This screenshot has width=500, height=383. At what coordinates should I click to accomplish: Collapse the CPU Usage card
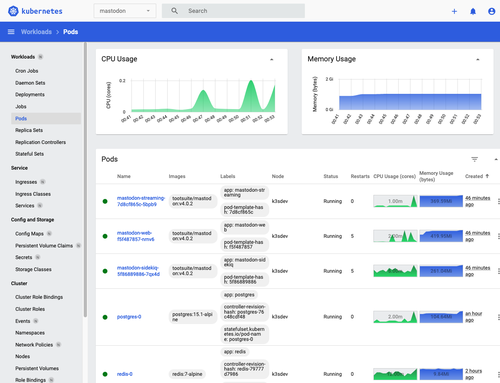tap(272, 59)
